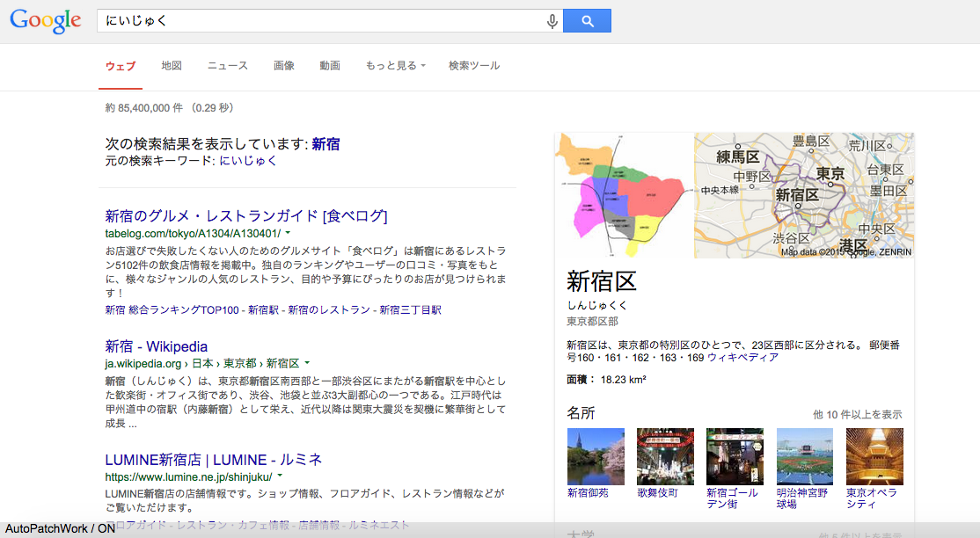Click the 新宿区 panel title
The image size is (980, 538).
(601, 281)
